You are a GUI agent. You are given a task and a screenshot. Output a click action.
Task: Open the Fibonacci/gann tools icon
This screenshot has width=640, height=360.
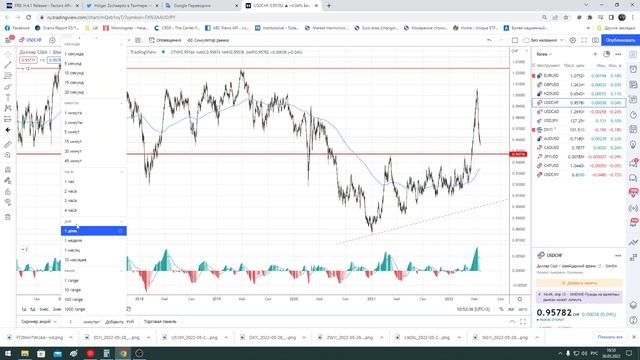[x=8, y=76]
